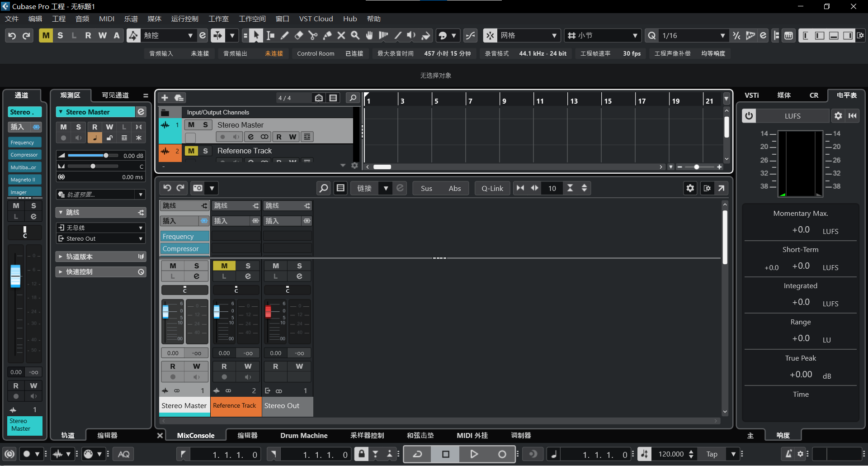Select the Line draw tool

[397, 35]
